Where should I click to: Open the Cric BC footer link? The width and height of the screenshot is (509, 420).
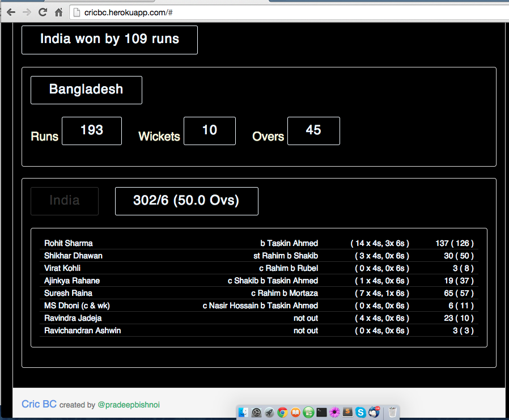(x=39, y=404)
